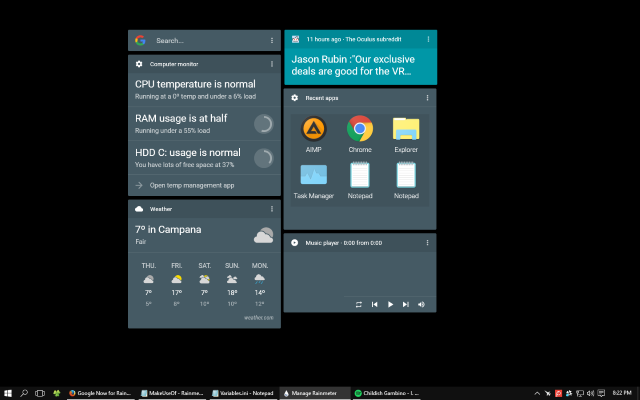Click the HDD C: usage circular meter

264,158
